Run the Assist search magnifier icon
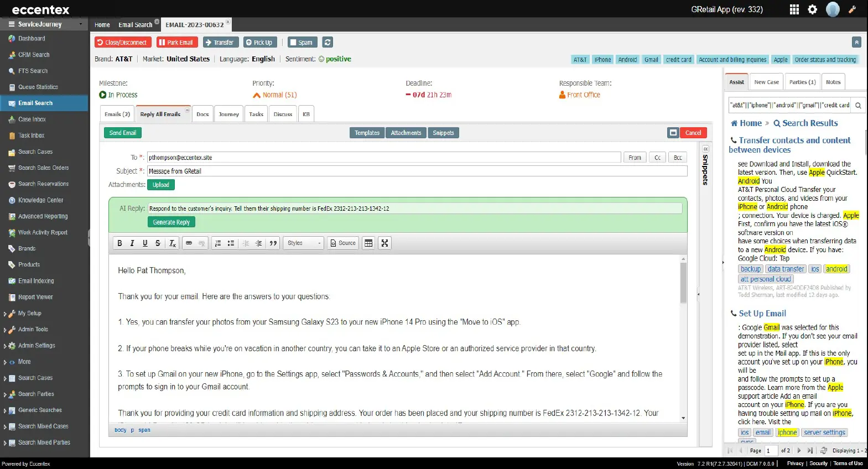Image resolution: width=868 pixels, height=469 pixels. coord(858,105)
